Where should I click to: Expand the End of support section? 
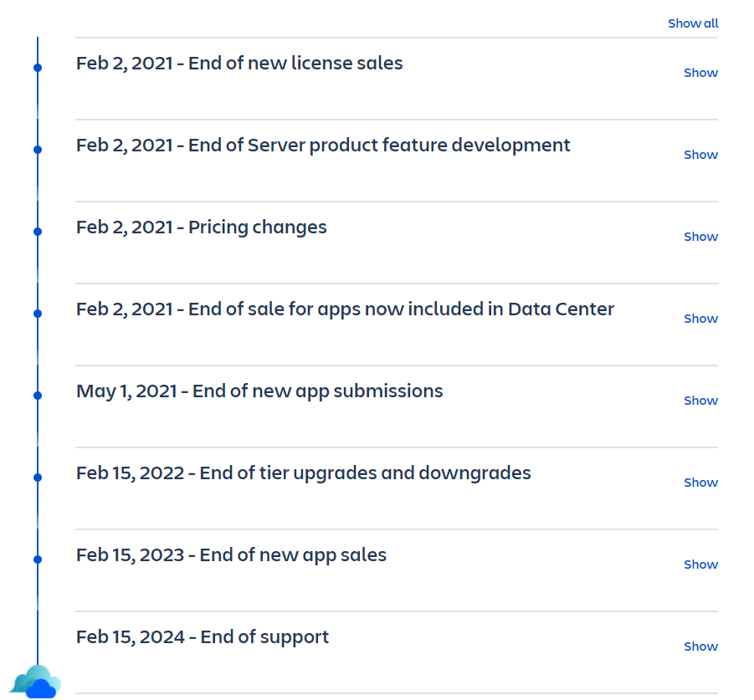700,646
